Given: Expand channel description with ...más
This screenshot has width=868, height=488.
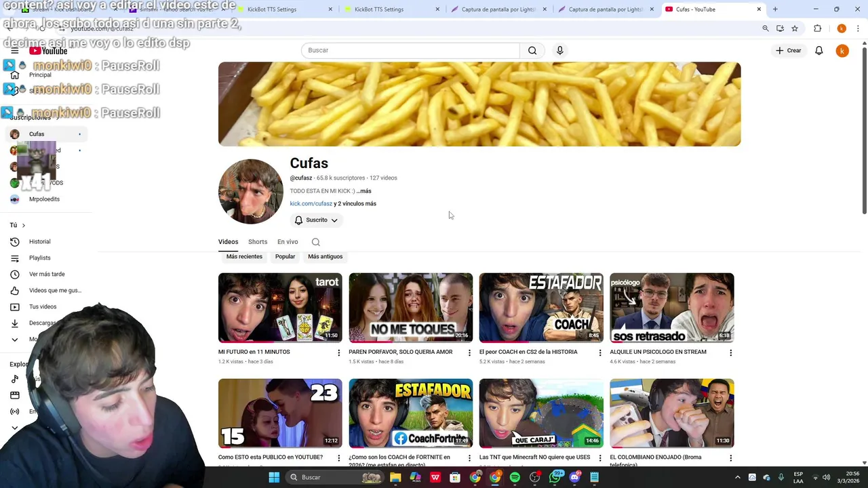Looking at the screenshot, I should (x=364, y=191).
